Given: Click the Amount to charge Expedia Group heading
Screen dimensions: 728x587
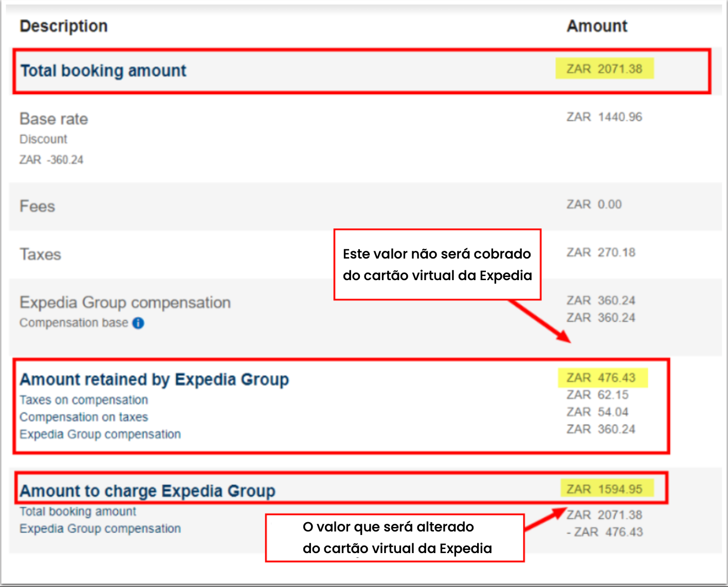Looking at the screenshot, I should point(148,491).
